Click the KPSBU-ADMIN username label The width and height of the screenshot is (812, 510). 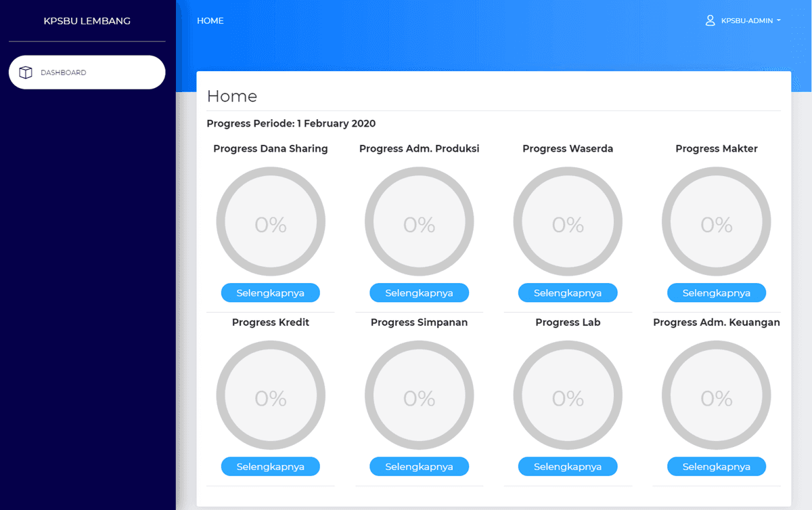pos(747,21)
